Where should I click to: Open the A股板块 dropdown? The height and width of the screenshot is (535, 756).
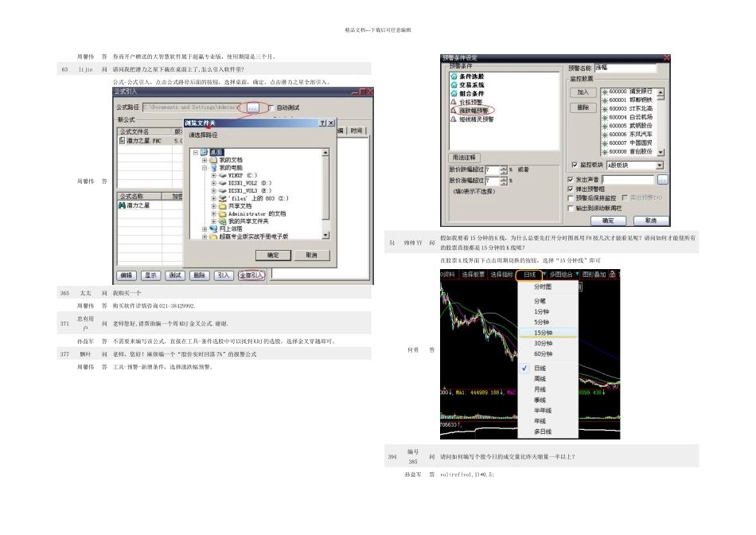point(659,166)
